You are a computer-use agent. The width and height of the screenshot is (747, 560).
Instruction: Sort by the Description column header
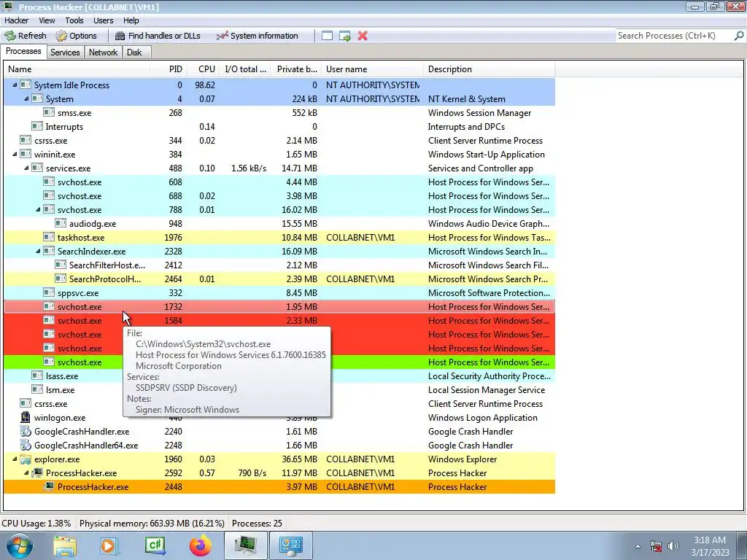point(489,69)
